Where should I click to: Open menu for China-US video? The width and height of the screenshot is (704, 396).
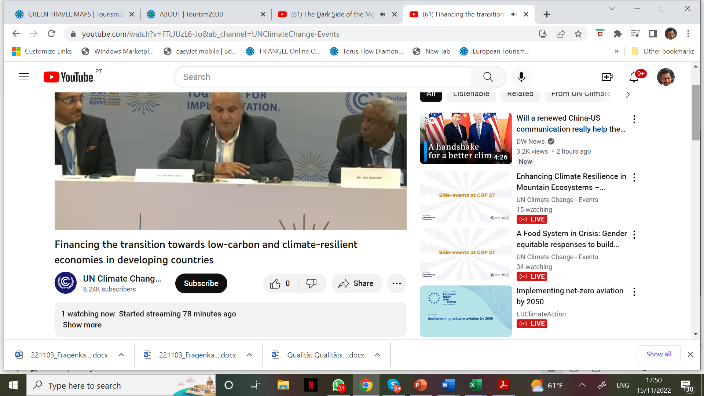(634, 119)
